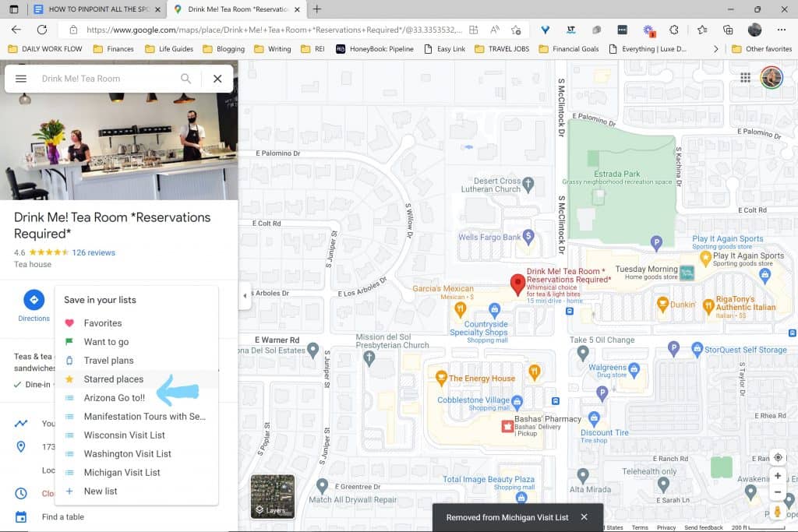Reload the page in the browser
The image size is (798, 532).
click(x=42, y=30)
